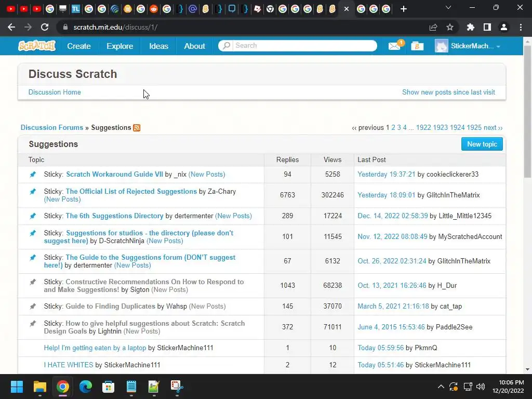Open last post Yesterday 19:37:21
This screenshot has height=399, width=532.
coord(387,175)
